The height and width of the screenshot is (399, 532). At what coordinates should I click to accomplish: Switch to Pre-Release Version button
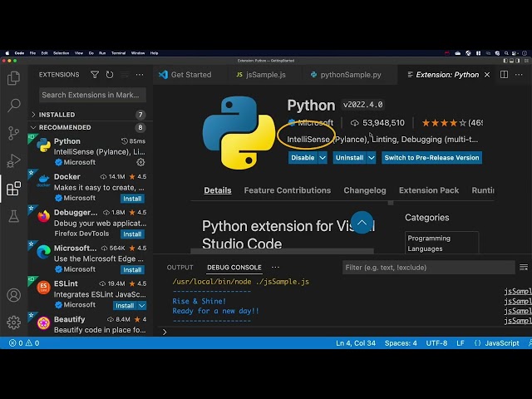(x=431, y=158)
